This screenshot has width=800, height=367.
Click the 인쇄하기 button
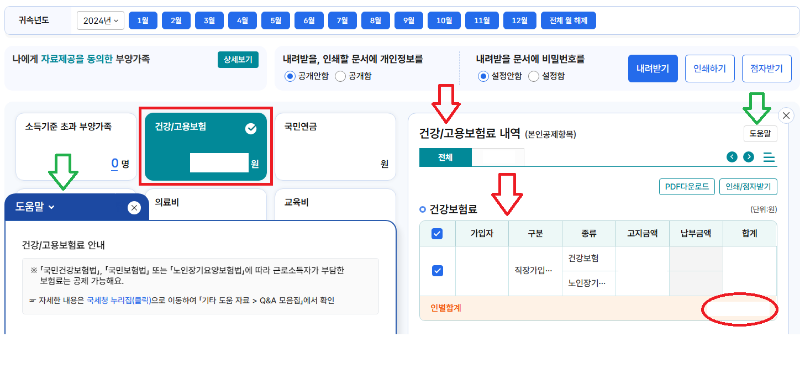(710, 68)
